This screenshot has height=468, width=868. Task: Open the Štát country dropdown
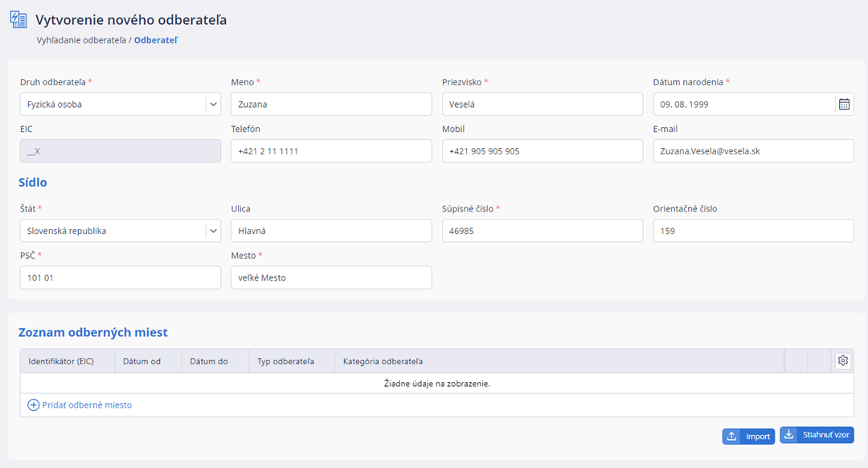click(x=213, y=231)
